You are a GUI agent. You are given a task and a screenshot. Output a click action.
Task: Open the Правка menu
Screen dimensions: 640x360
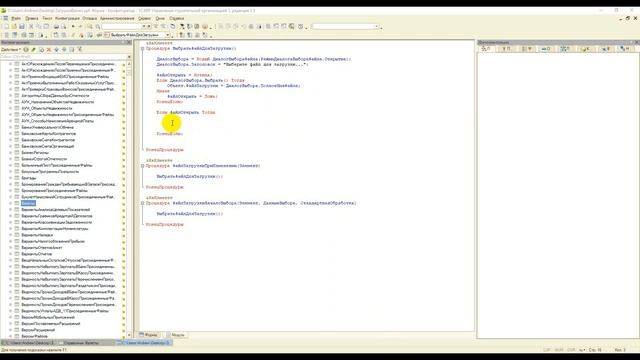tap(31, 18)
